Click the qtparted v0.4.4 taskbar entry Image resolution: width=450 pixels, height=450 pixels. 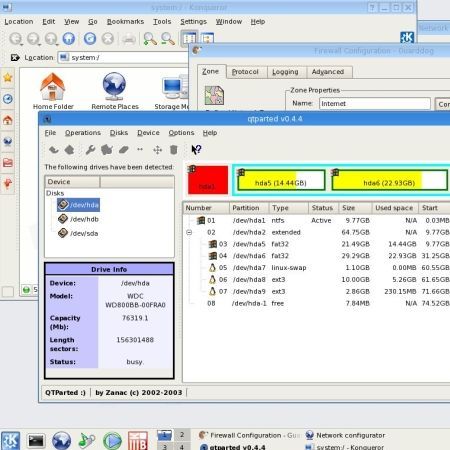(233, 446)
